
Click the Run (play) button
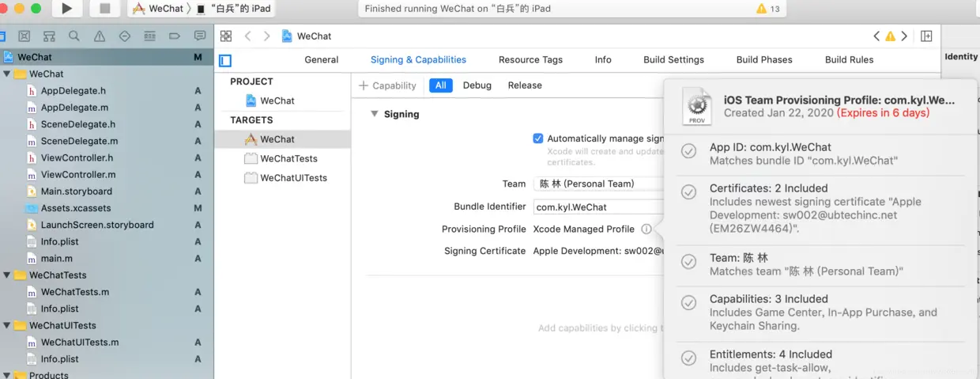tap(67, 9)
